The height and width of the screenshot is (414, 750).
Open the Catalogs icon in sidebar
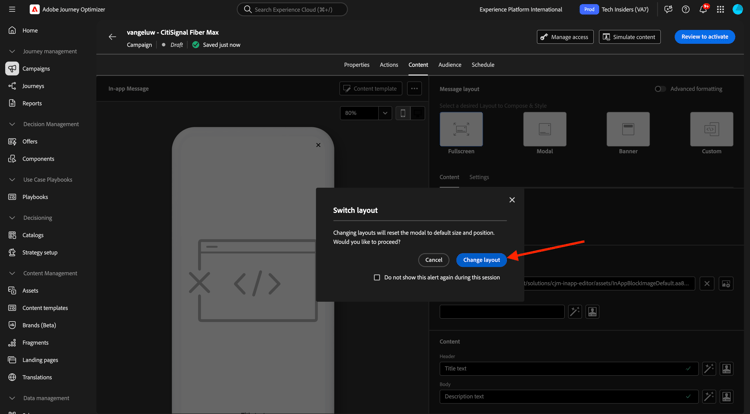click(12, 235)
